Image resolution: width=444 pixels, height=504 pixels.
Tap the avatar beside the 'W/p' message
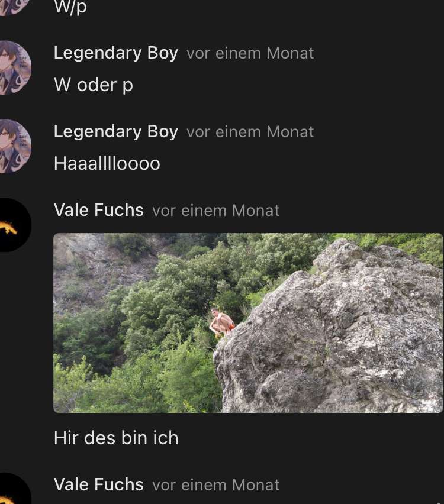click(13, 7)
